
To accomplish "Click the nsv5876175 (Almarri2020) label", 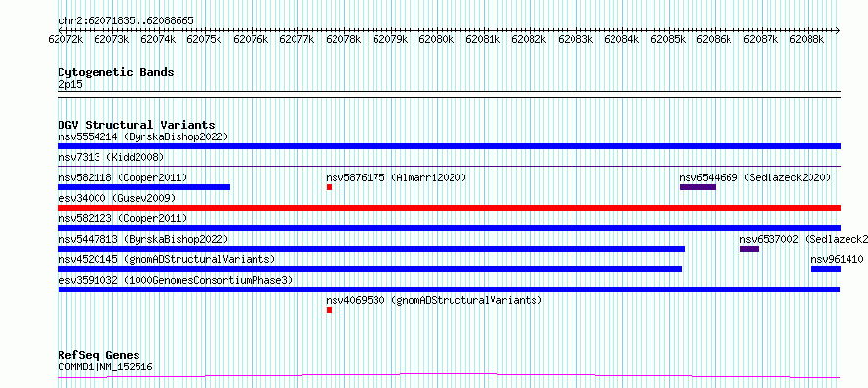I will 396,177.
